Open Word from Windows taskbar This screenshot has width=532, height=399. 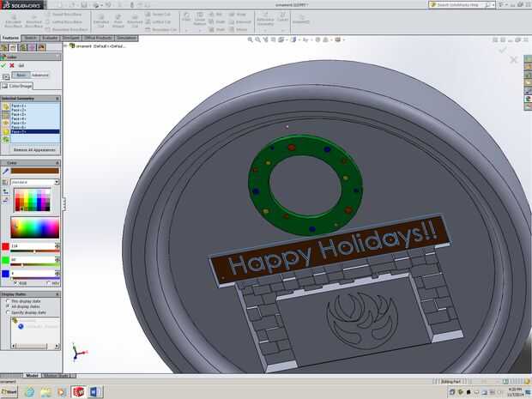(x=94, y=392)
